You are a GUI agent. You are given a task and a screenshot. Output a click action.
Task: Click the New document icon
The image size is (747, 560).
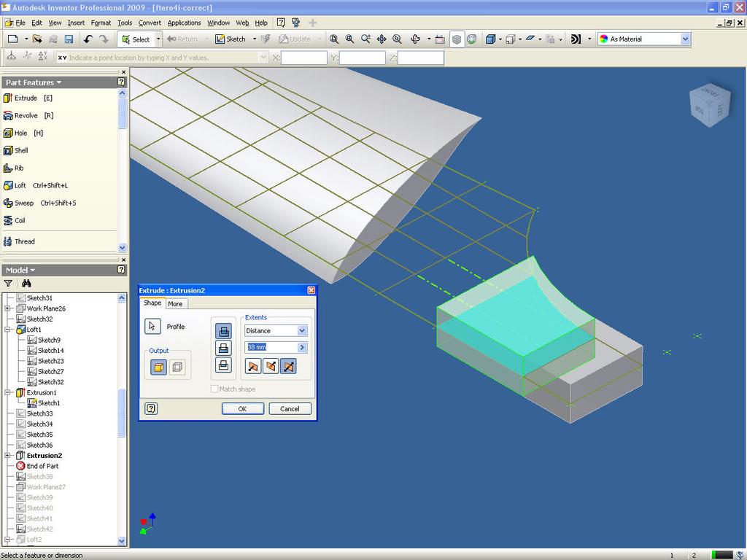pos(13,39)
